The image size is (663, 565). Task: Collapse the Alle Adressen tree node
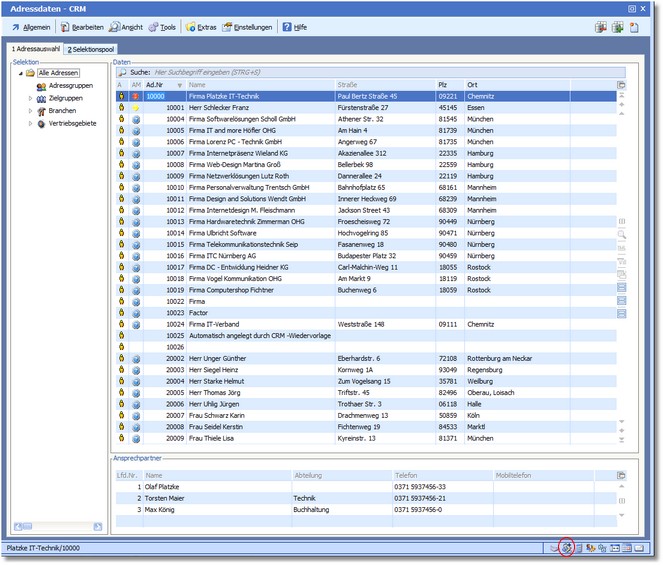click(19, 74)
